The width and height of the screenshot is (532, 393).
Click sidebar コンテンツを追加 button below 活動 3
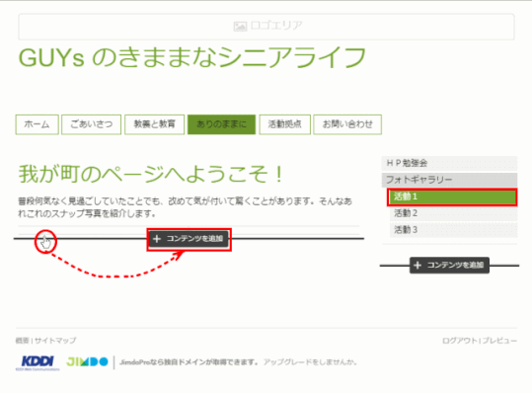[449, 266]
